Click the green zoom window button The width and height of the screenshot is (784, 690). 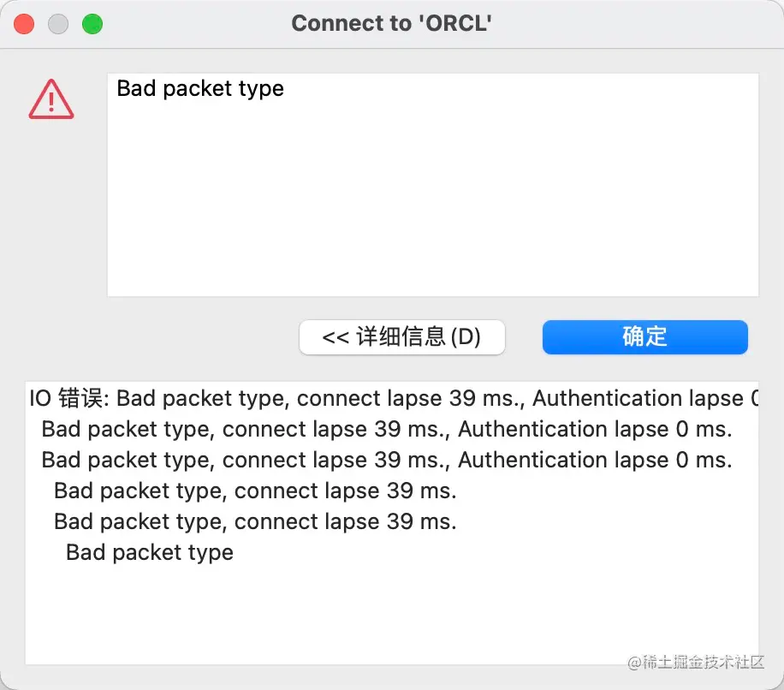[92, 24]
